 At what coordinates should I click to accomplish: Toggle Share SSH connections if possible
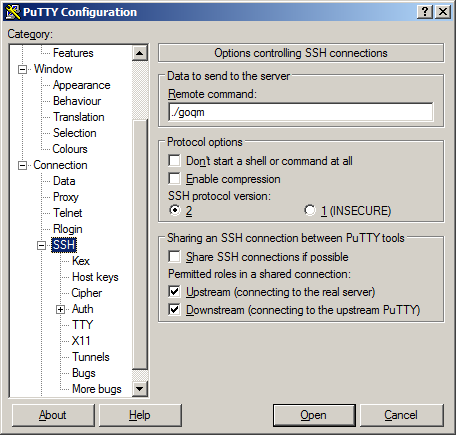coord(175,256)
